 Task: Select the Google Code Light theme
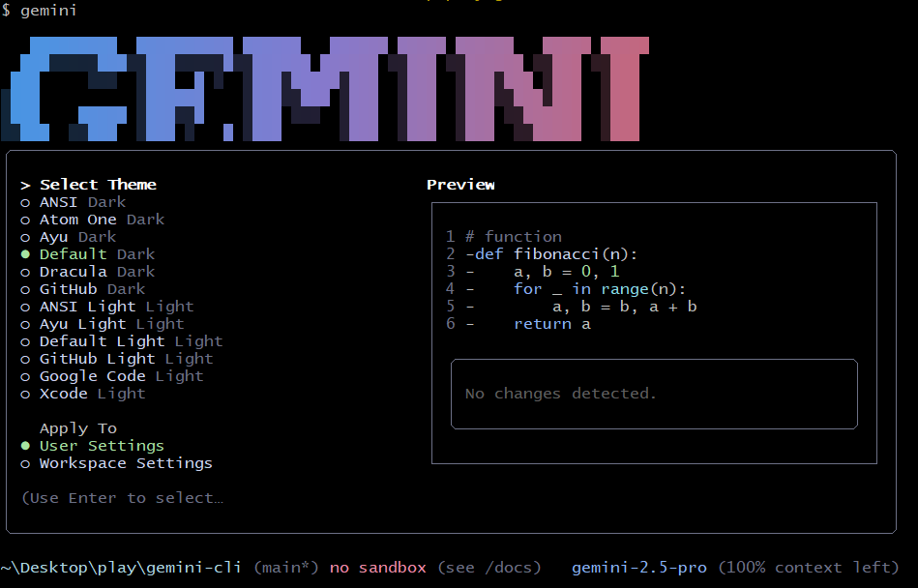(112, 376)
